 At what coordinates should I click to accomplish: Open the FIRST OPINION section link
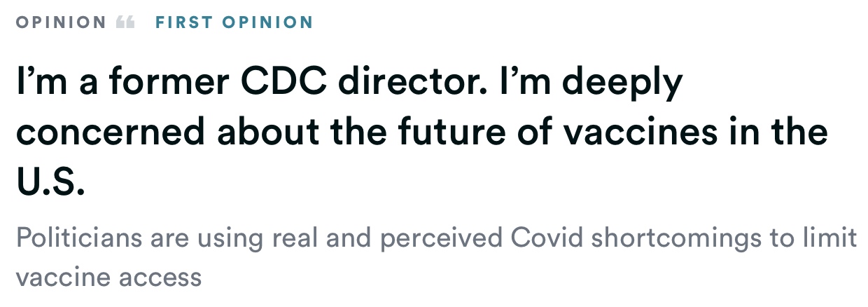[x=234, y=22]
